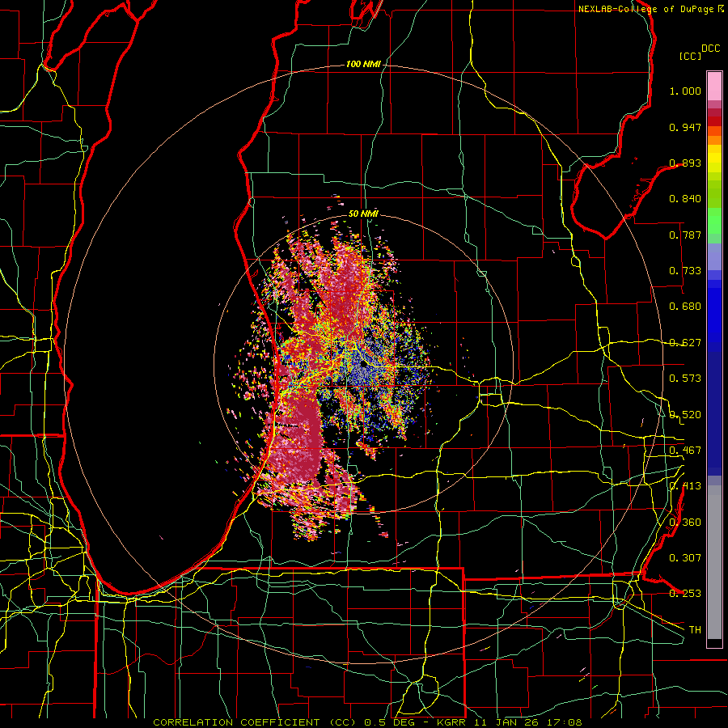Click the 0.253 legend value
The image size is (728, 728).
[x=685, y=594]
